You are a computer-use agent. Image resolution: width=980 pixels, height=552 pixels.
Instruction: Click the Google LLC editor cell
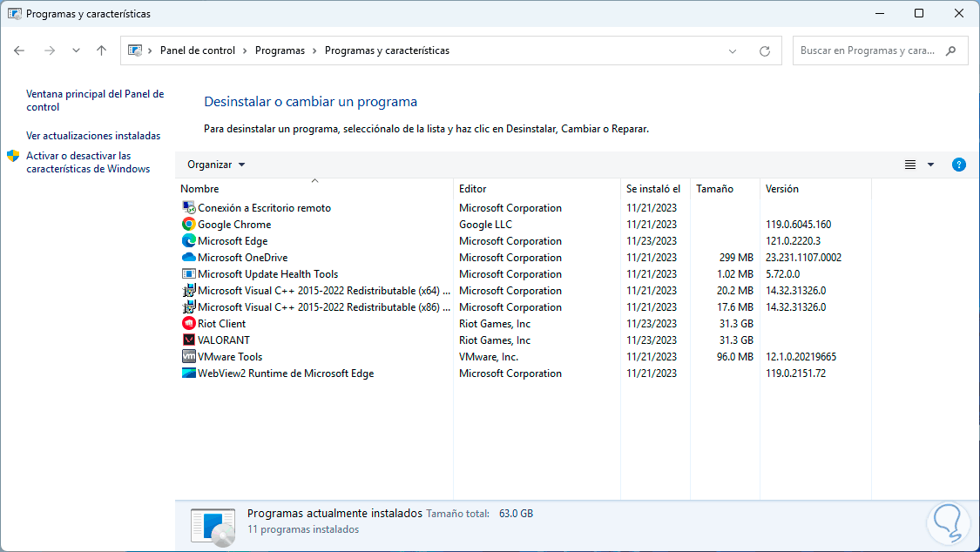point(485,224)
